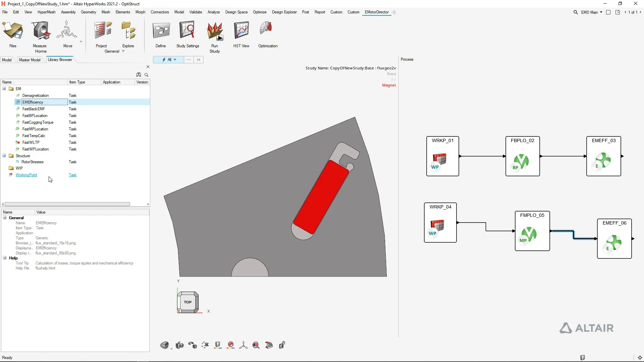Collapse the General properties section
The height and width of the screenshot is (362, 644).
pyautogui.click(x=5, y=218)
